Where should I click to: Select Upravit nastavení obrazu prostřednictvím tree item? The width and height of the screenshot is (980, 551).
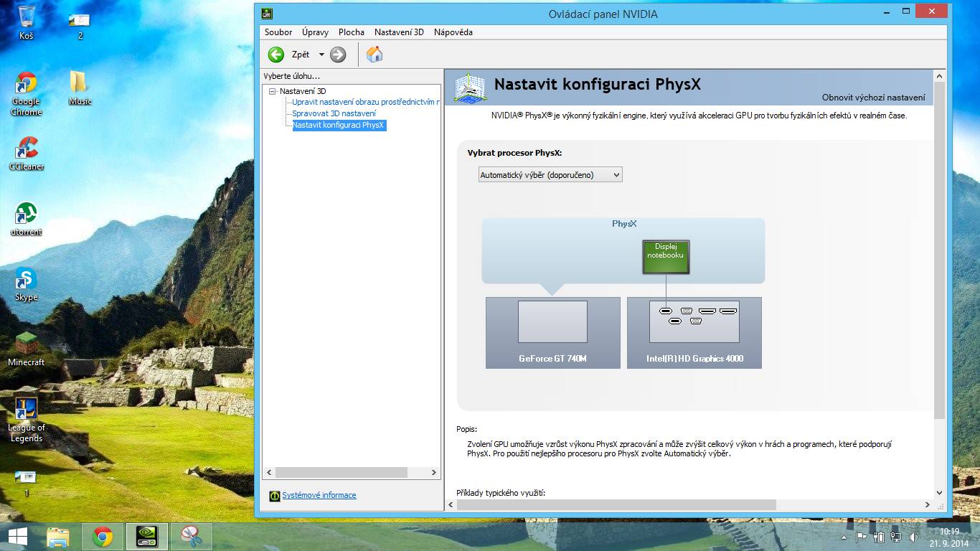click(366, 102)
